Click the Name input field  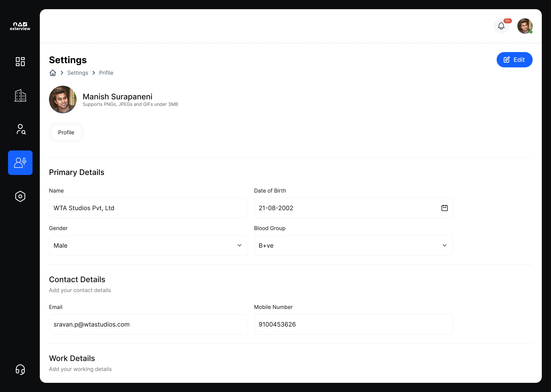(x=148, y=208)
